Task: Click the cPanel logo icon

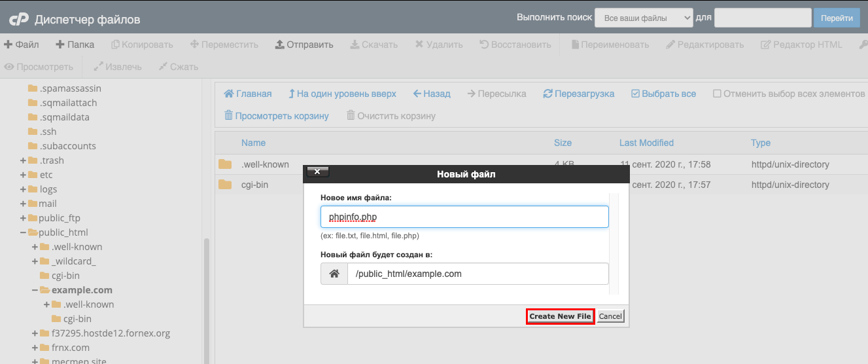Action: [x=19, y=20]
